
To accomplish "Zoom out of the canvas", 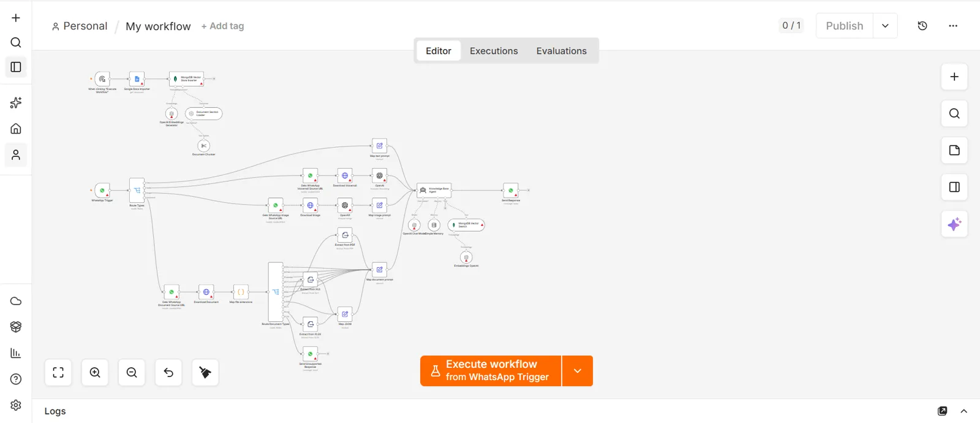I will coord(132,373).
